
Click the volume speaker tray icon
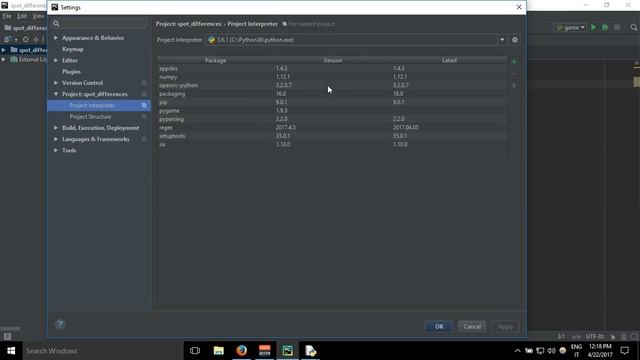pos(551,351)
